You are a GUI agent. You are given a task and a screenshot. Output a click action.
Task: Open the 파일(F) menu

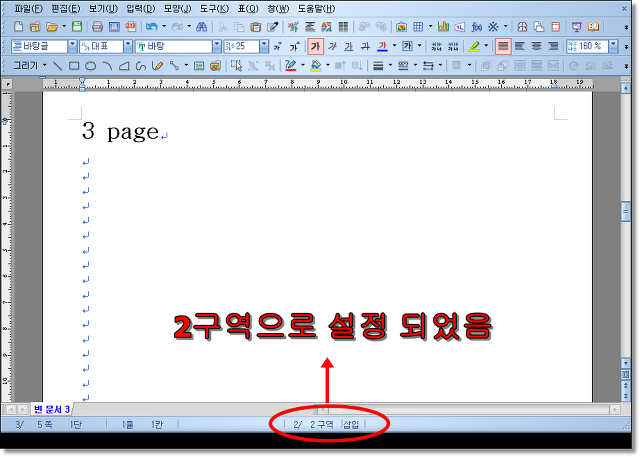pyautogui.click(x=28, y=9)
